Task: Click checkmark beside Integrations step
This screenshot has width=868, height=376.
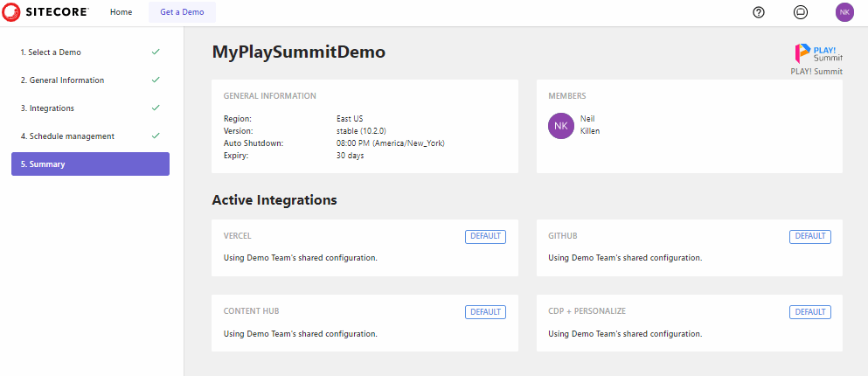Action: 156,108
